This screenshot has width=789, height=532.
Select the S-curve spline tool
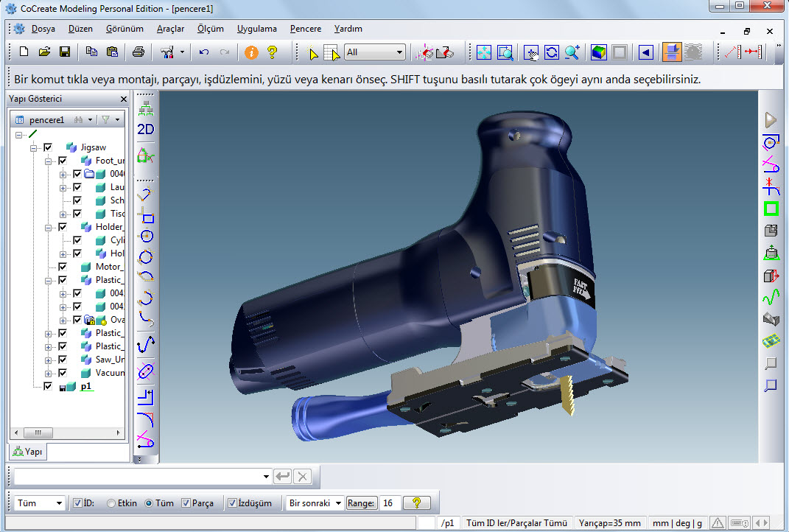(146, 344)
